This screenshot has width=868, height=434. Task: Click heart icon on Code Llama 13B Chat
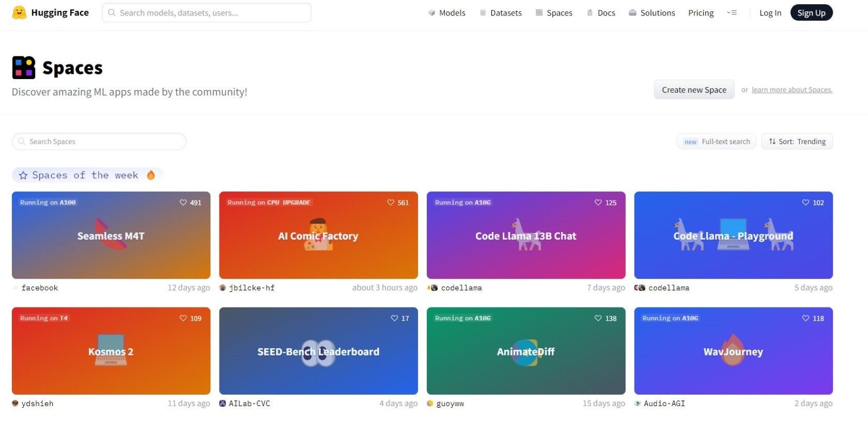[x=598, y=203]
